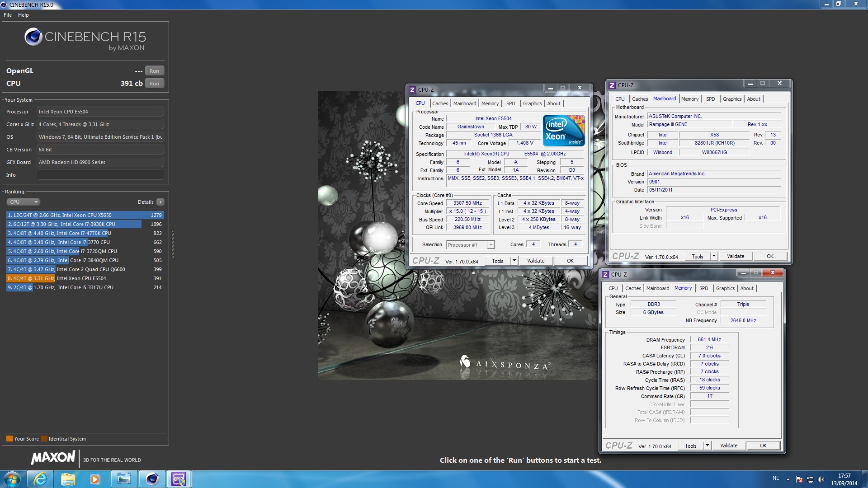The width and height of the screenshot is (868, 488).
Task: Click the Cinebench title bar app icon
Action: click(x=4, y=5)
